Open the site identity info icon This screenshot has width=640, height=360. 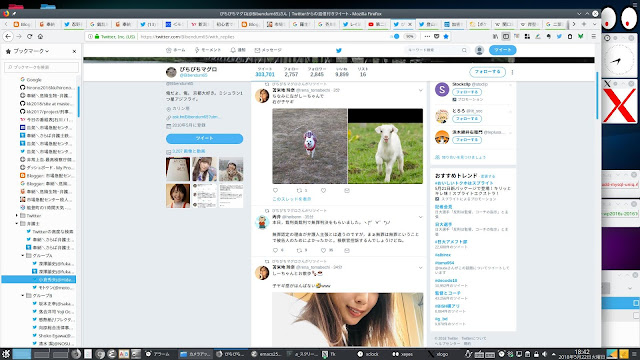point(90,36)
